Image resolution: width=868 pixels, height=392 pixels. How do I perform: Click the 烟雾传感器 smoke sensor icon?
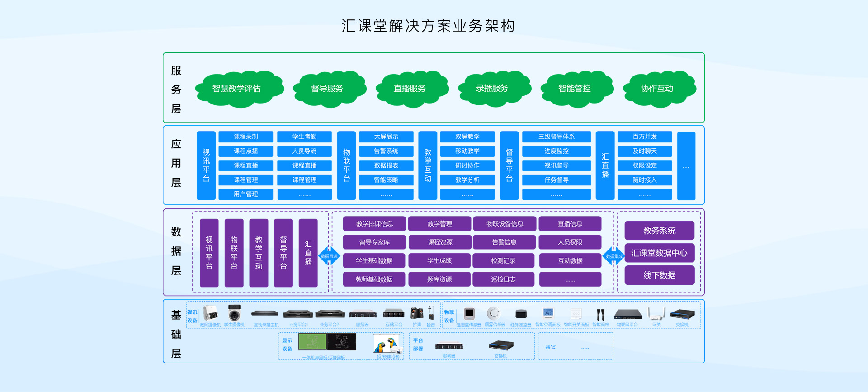[x=493, y=313]
